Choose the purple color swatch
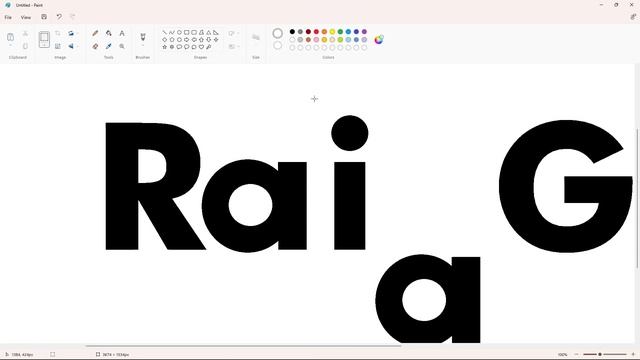 pos(364,32)
